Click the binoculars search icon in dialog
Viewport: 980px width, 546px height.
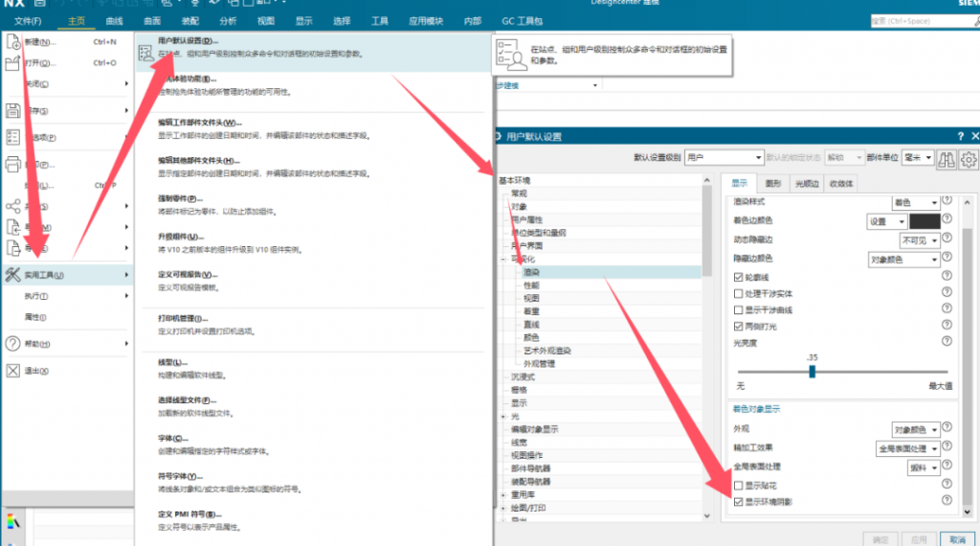click(946, 159)
